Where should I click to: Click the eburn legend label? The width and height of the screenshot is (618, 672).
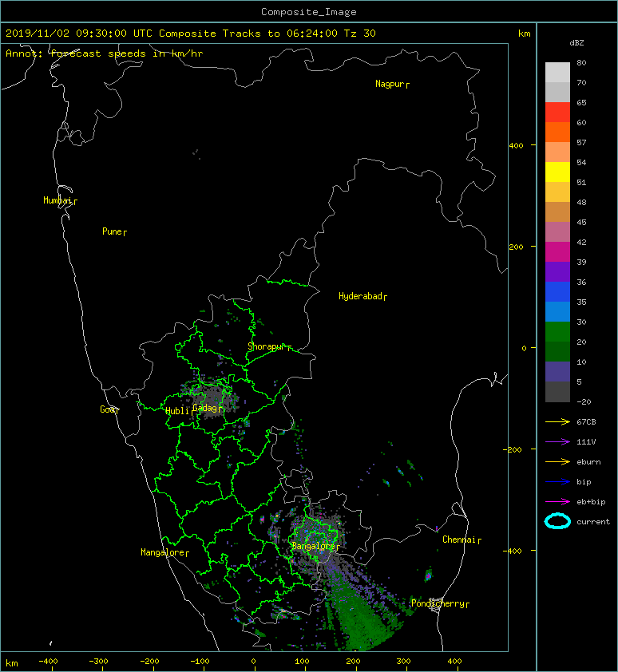point(588,462)
